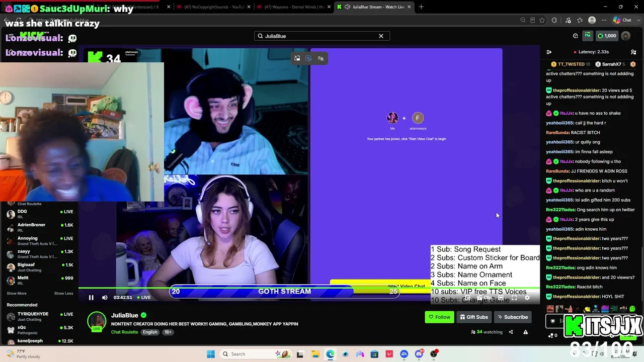Expand sidebar with Show More

pos(17,294)
